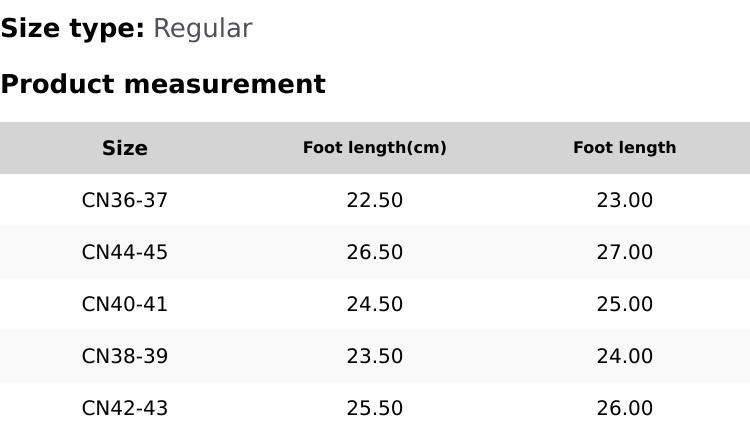Click the 26.50 cell
This screenshot has width=750, height=434.
coord(375,252)
